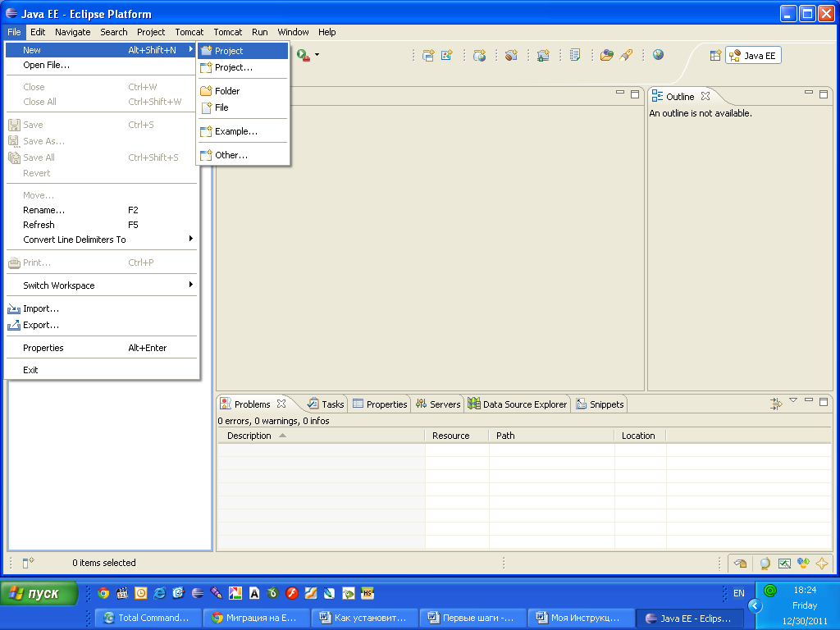Expand Switch Workspace submenu
This screenshot has width=840, height=630.
[101, 285]
